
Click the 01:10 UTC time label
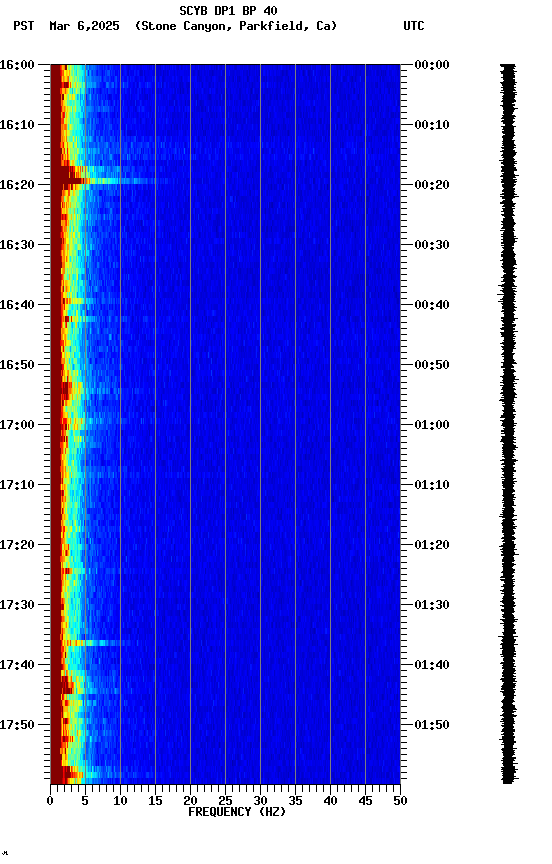pyautogui.click(x=432, y=485)
